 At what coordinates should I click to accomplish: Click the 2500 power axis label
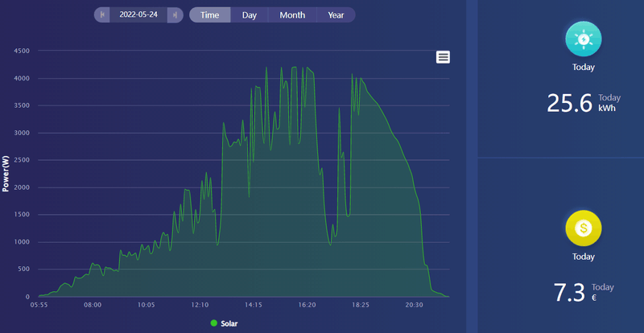point(22,160)
